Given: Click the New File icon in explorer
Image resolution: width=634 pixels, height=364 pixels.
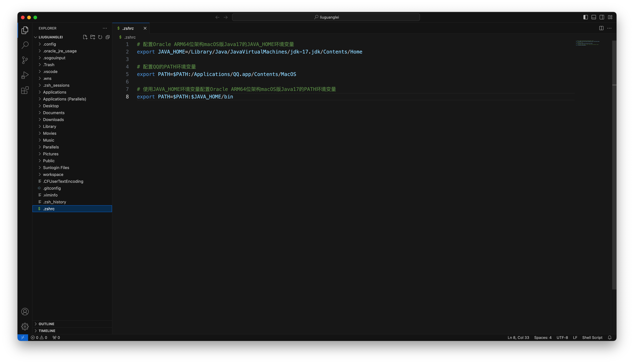Looking at the screenshot, I should pyautogui.click(x=85, y=37).
